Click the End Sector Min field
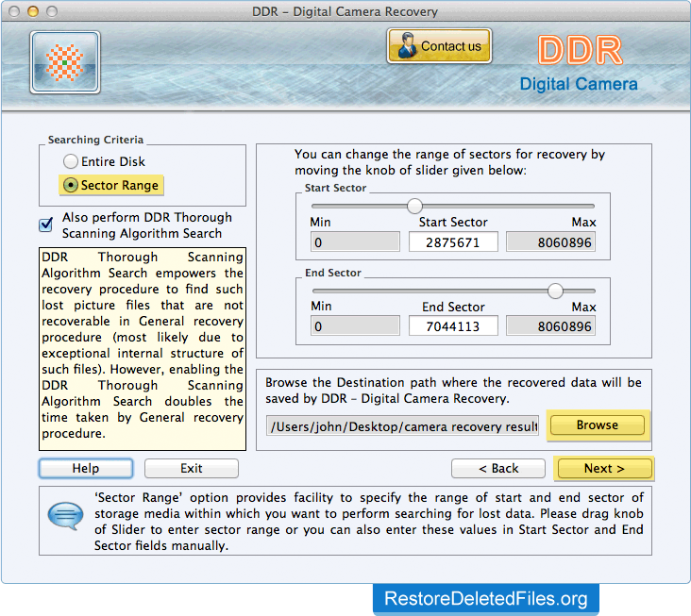 click(355, 326)
